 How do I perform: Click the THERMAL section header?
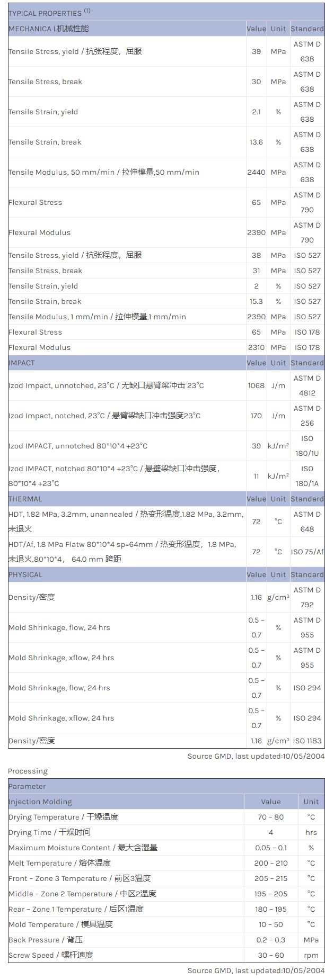point(25,499)
